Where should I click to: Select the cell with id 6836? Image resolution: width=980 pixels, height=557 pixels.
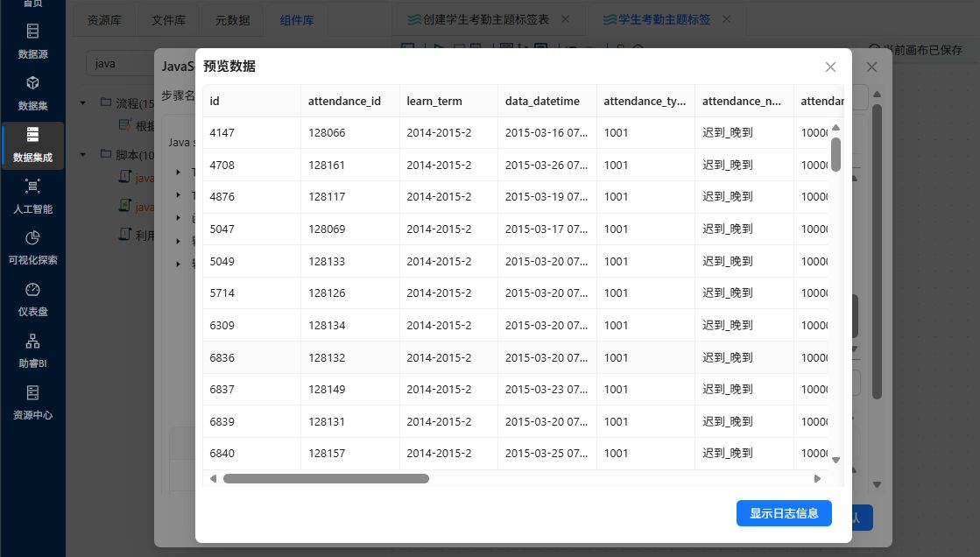coord(252,357)
